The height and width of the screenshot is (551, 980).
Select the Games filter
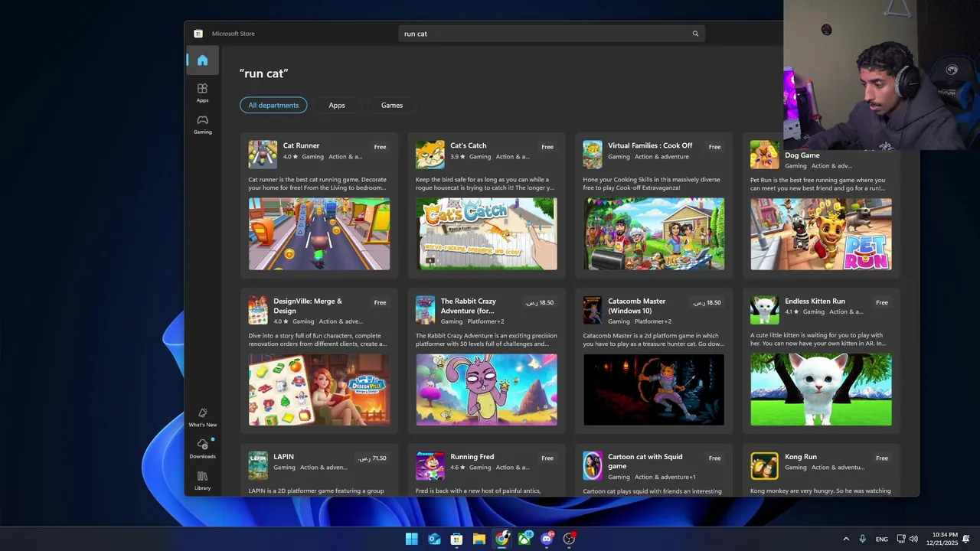click(392, 105)
